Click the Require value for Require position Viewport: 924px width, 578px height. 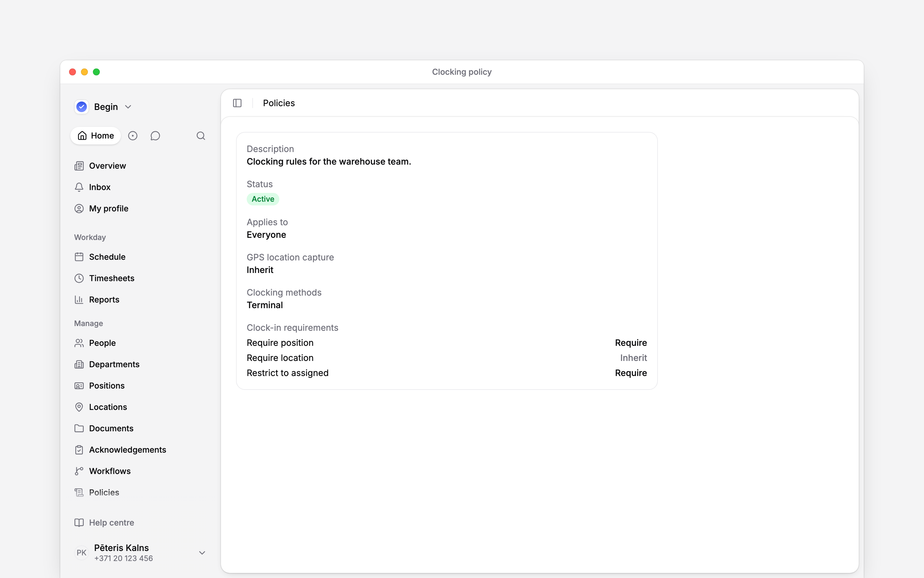[631, 343]
